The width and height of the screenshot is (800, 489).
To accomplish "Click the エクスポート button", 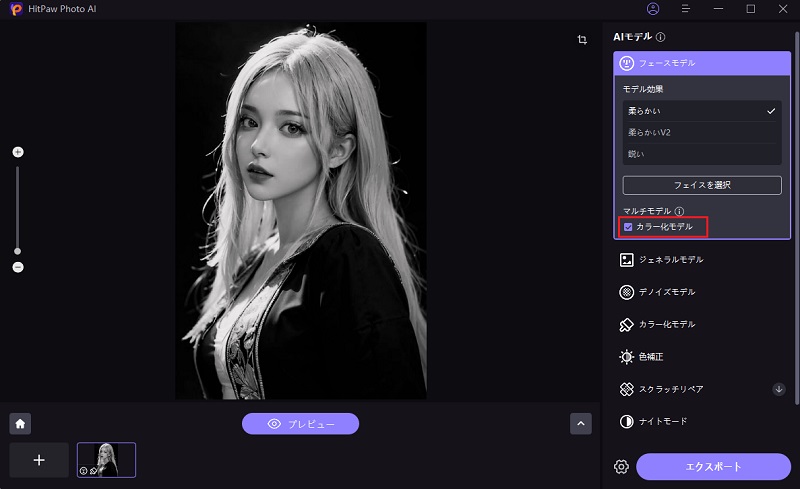I will point(713,467).
